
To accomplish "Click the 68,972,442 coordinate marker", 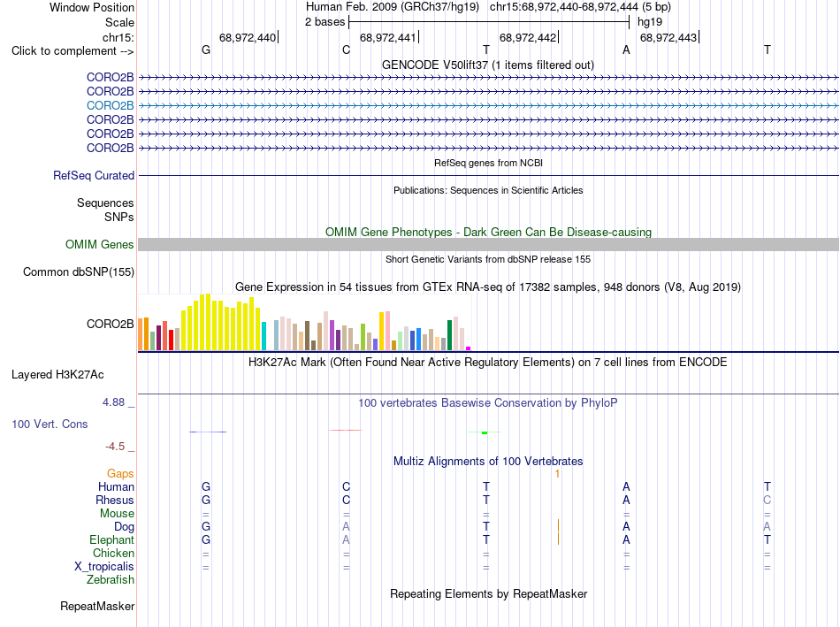I will click(528, 37).
